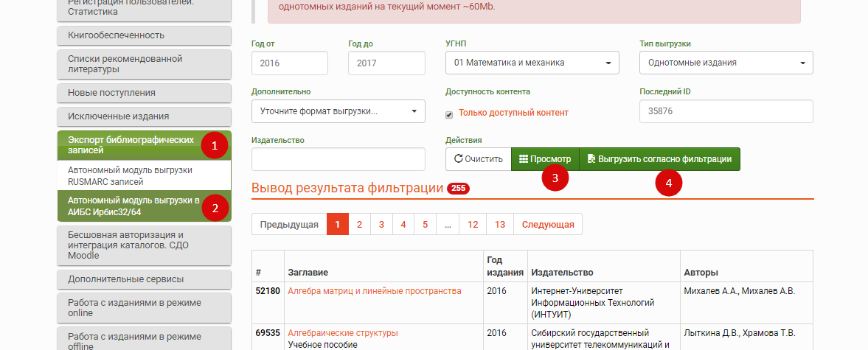
Task: Expand the Тип выгрузки dropdown
Action: [x=726, y=63]
